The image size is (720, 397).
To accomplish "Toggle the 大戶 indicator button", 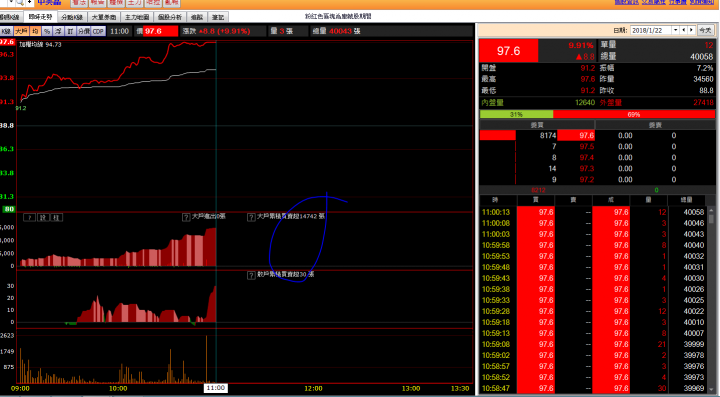I will 21,31.
